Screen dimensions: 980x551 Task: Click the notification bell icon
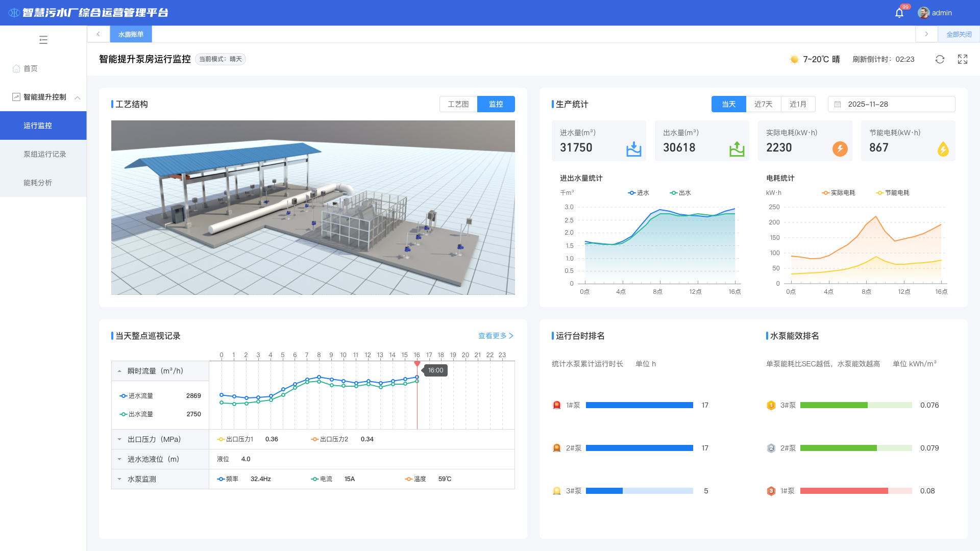click(899, 13)
